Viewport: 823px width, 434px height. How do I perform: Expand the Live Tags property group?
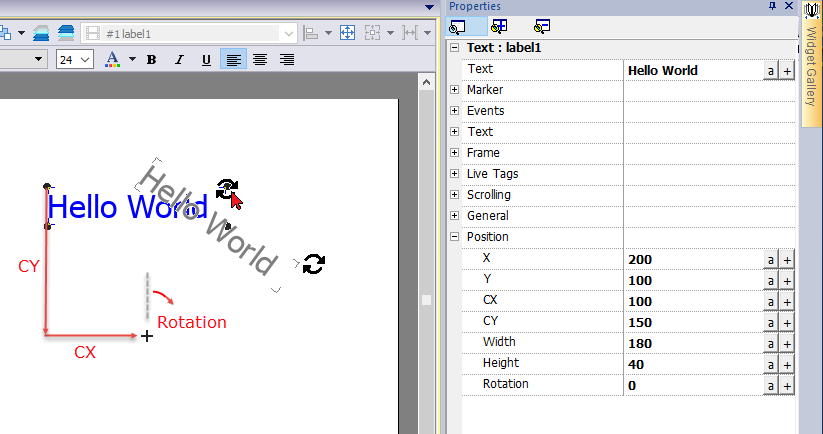(x=455, y=174)
